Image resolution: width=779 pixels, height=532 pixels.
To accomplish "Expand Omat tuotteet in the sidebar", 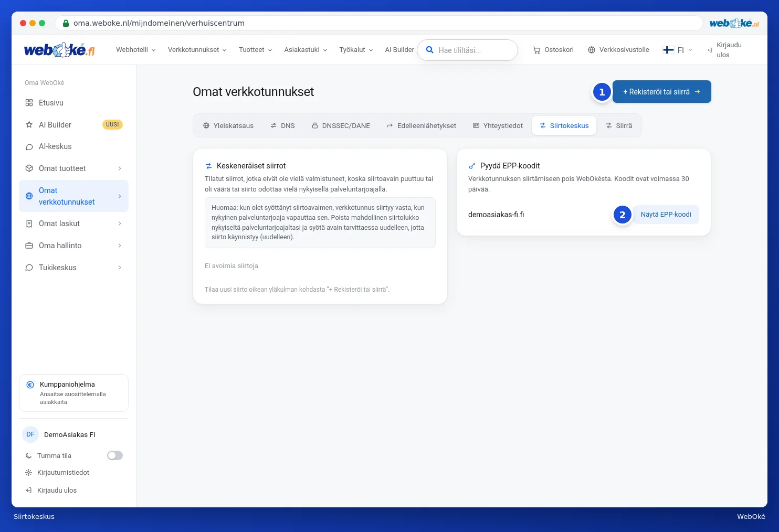I will click(x=73, y=168).
